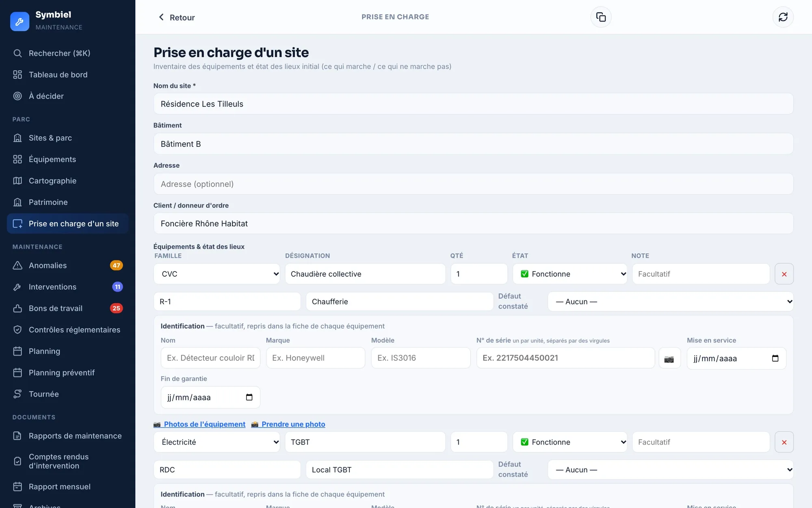
Task: Open the CVC famille dropdown
Action: pyautogui.click(x=217, y=274)
